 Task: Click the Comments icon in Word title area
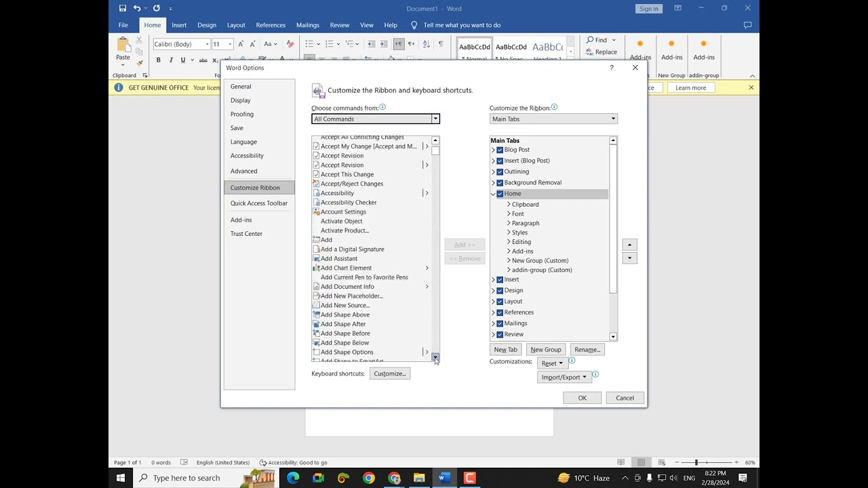point(747,25)
